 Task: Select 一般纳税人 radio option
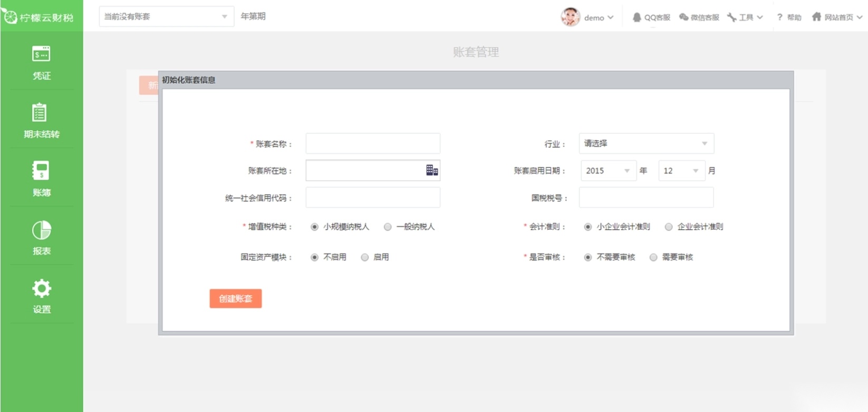pos(388,227)
